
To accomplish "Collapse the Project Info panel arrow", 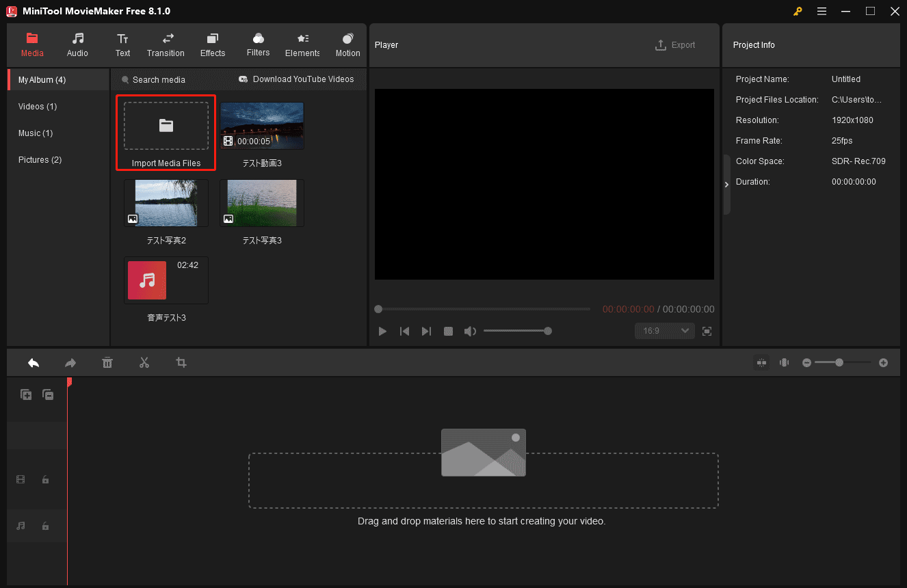I will [726, 185].
